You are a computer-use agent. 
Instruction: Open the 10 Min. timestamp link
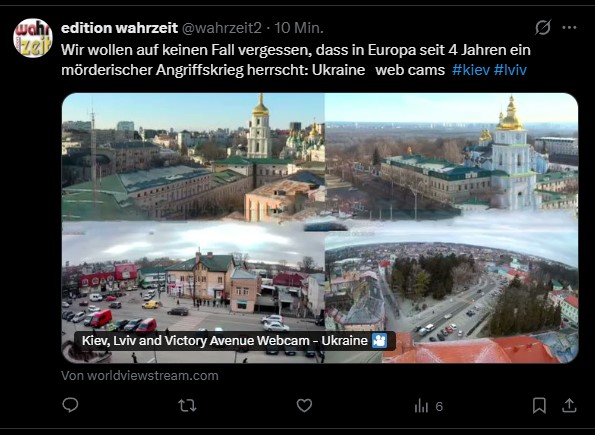click(x=299, y=28)
